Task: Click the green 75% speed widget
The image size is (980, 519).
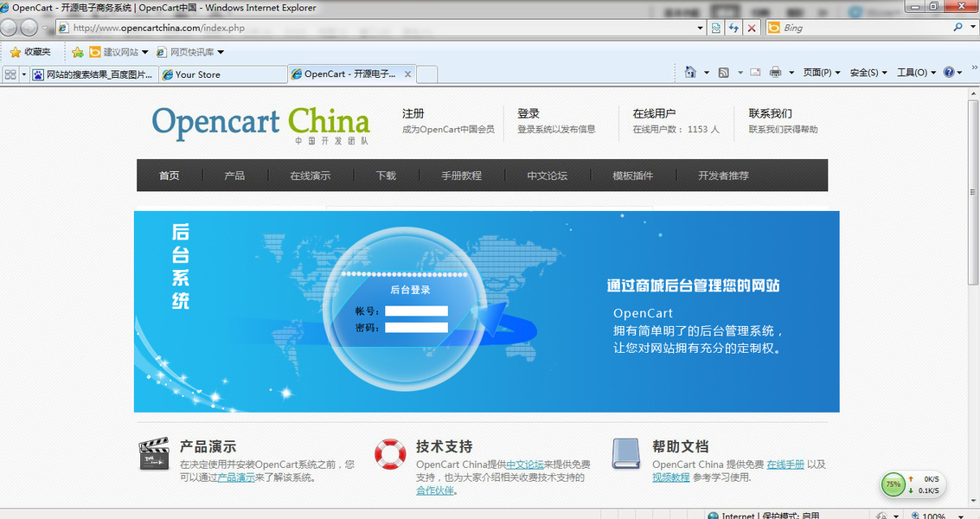Action: [894, 484]
